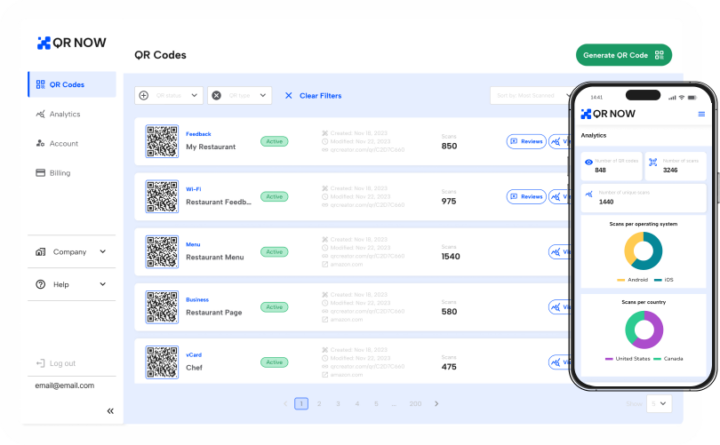The width and height of the screenshot is (720, 445).
Task: Open the QR type filter dropdown
Action: click(x=239, y=96)
